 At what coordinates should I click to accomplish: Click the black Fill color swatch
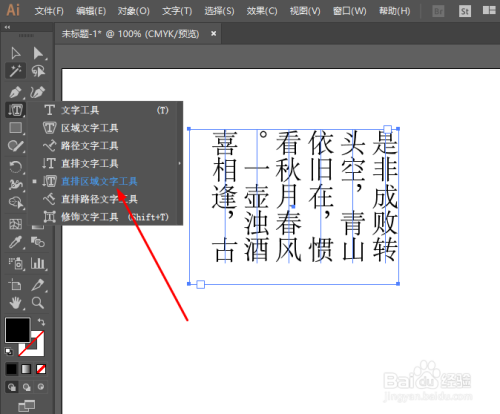coord(17,330)
